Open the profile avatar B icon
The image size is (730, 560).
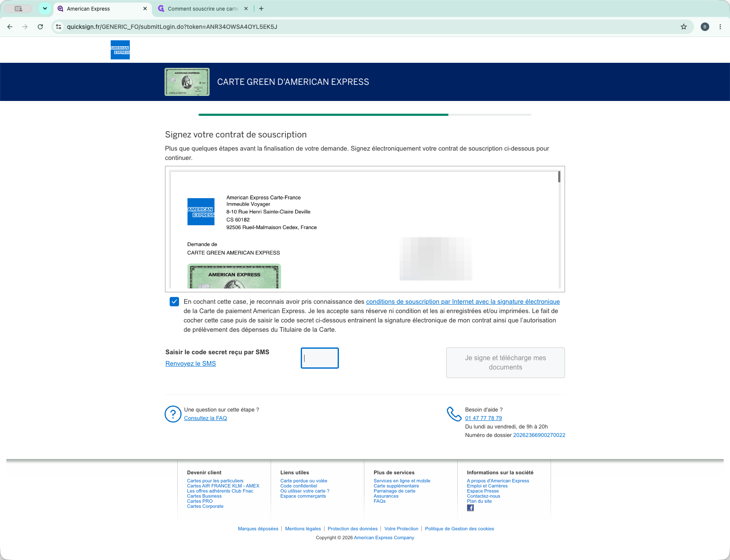pos(705,27)
